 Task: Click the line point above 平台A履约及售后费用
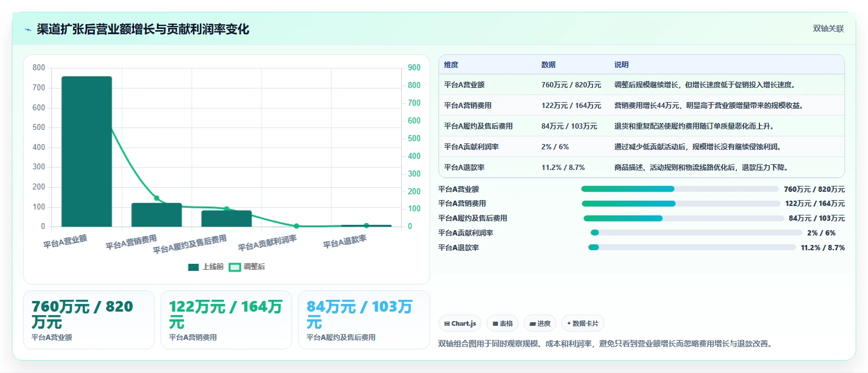pyautogui.click(x=227, y=209)
